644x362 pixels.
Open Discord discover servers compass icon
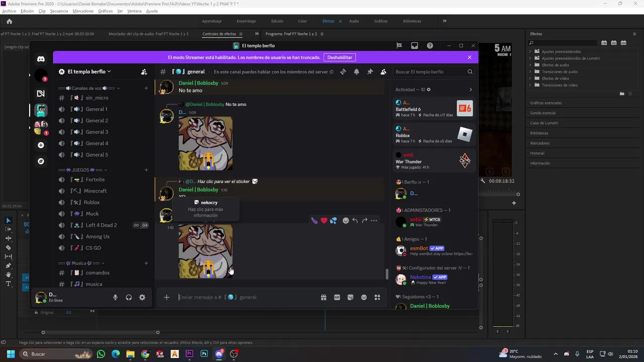click(x=41, y=161)
